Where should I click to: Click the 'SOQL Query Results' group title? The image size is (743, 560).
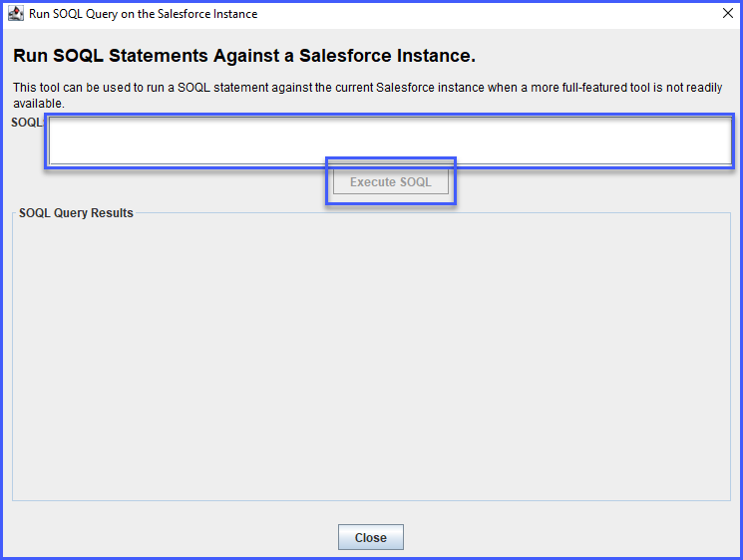coord(76,213)
